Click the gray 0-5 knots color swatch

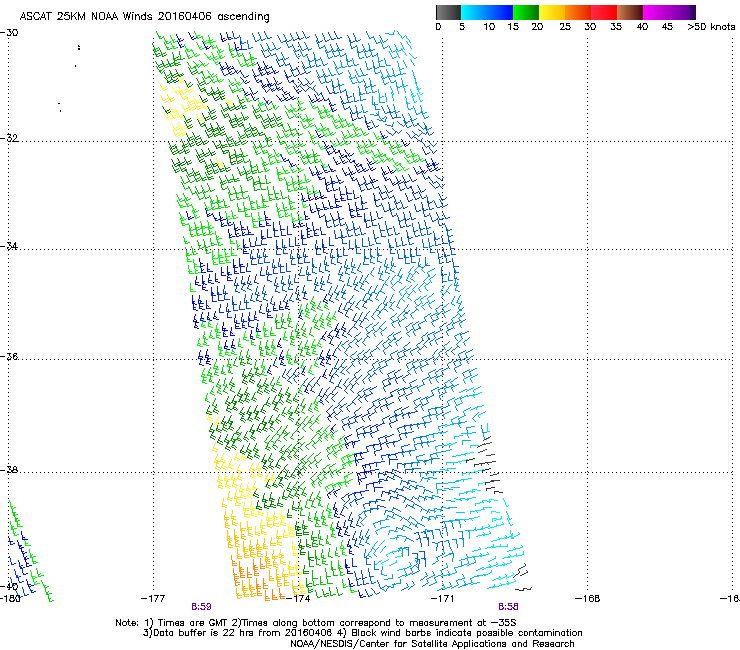click(448, 12)
